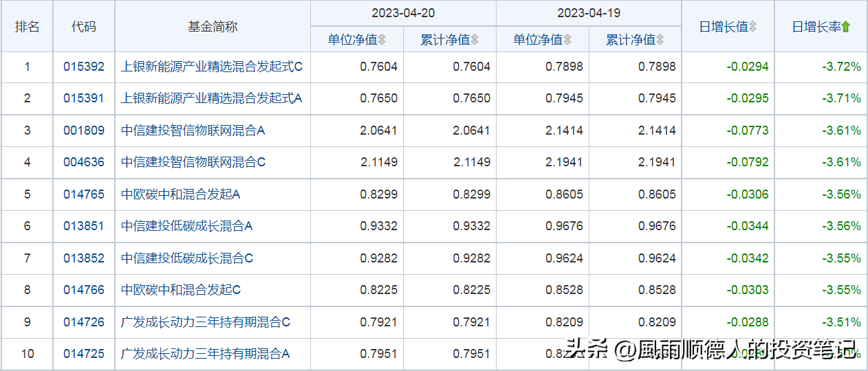Open 中欧碳中和混合发起A fund page

pyautogui.click(x=181, y=194)
